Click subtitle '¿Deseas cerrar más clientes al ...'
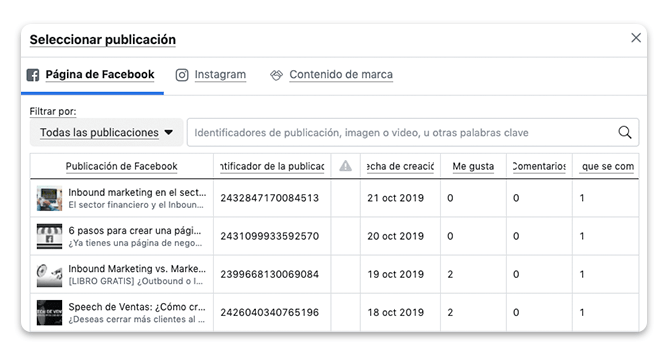 tap(136, 319)
